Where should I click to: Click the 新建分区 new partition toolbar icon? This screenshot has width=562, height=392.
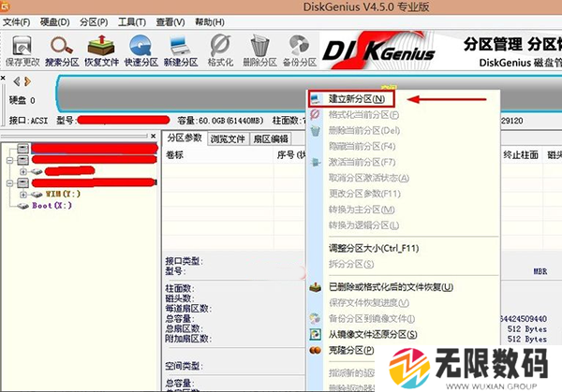pos(181,51)
